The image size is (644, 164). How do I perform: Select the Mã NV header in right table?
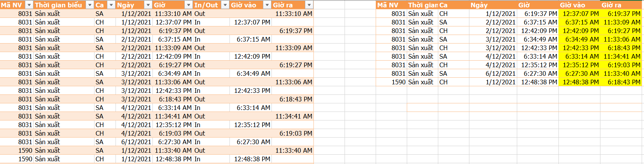click(x=391, y=5)
